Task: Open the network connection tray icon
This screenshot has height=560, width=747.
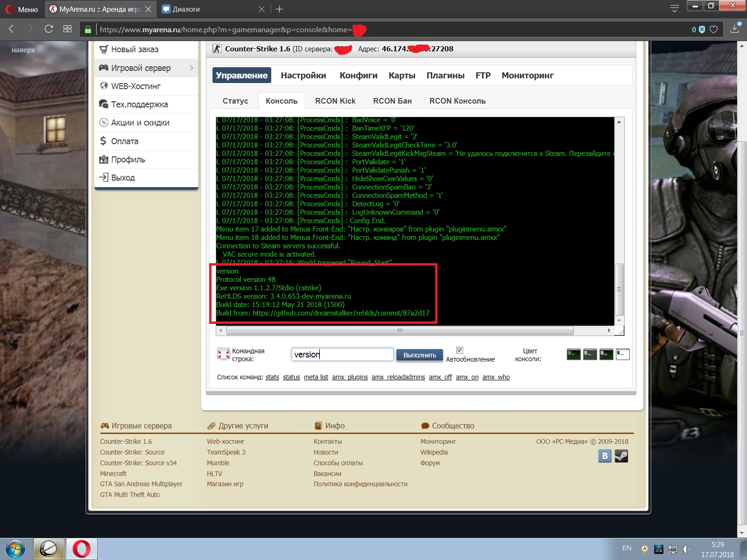Action: pyautogui.click(x=673, y=549)
